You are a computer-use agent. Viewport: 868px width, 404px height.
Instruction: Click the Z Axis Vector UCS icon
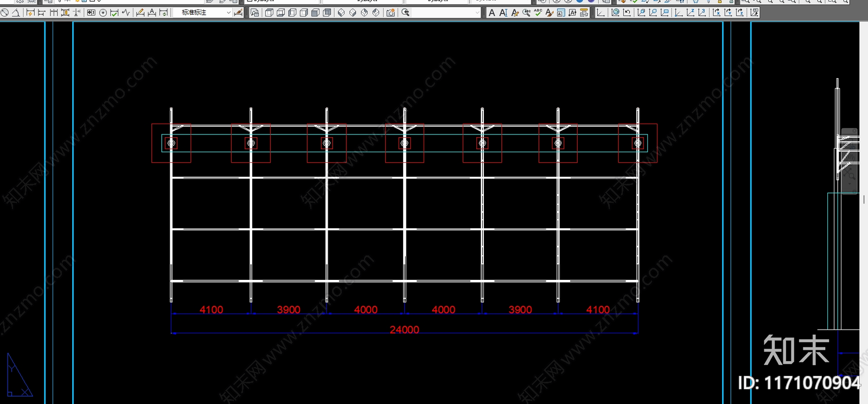tap(691, 12)
